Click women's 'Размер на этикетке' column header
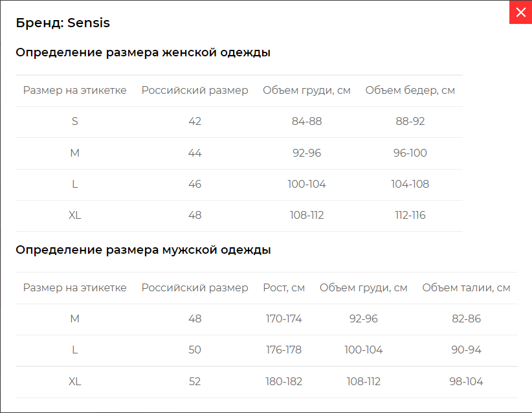532x413 pixels. pos(74,90)
